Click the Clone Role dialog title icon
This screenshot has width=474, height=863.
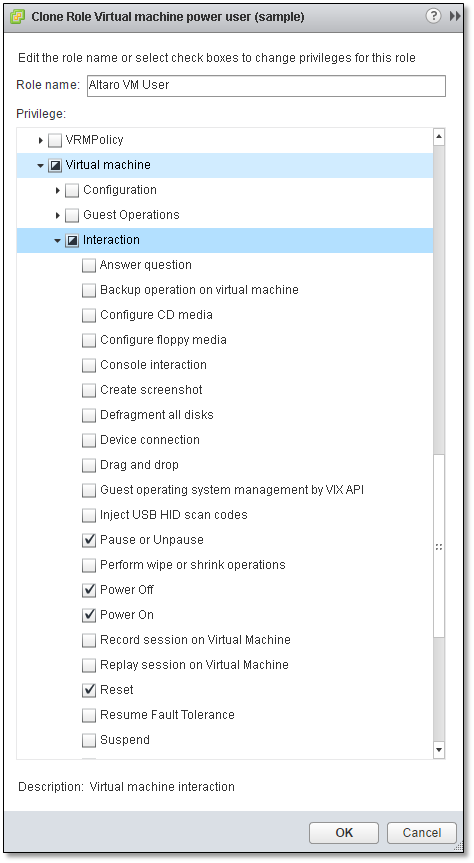18,17
